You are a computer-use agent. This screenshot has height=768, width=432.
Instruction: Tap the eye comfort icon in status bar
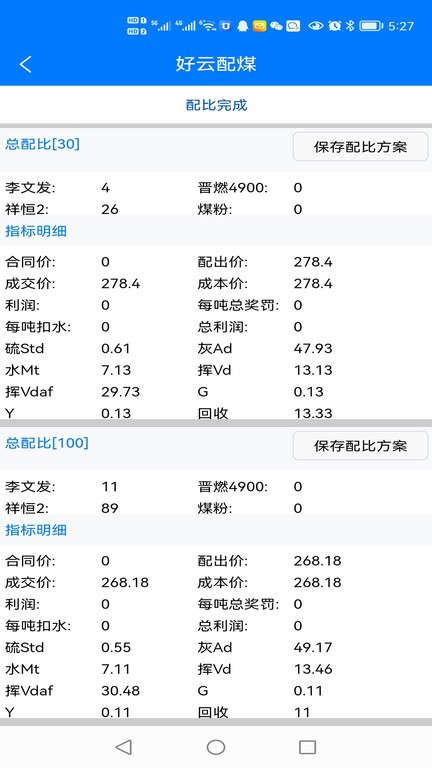coord(316,26)
